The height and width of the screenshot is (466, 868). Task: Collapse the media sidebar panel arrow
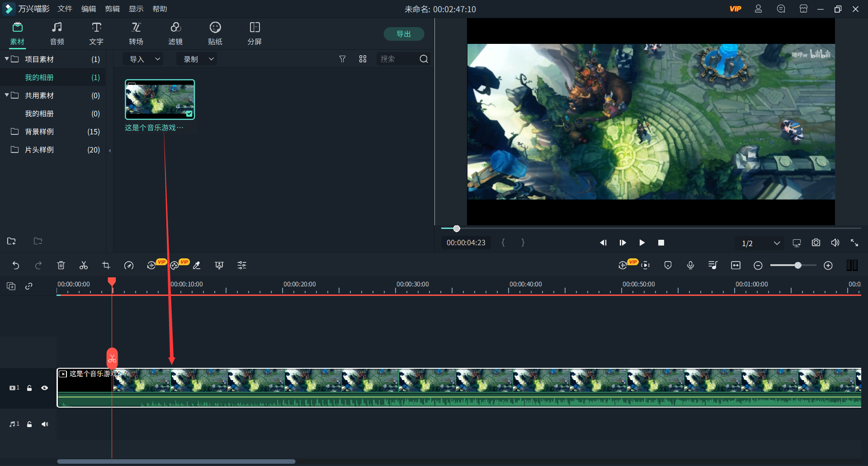coord(110,151)
